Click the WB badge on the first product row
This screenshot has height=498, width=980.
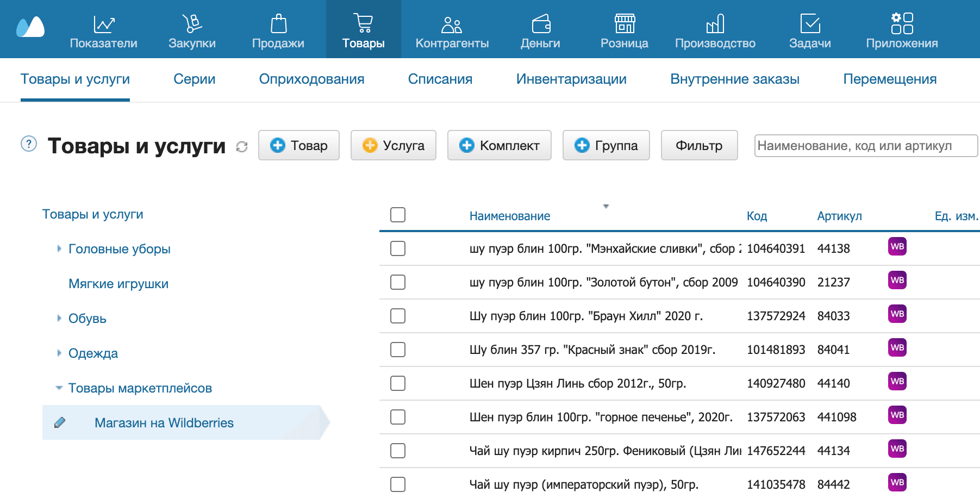(897, 247)
